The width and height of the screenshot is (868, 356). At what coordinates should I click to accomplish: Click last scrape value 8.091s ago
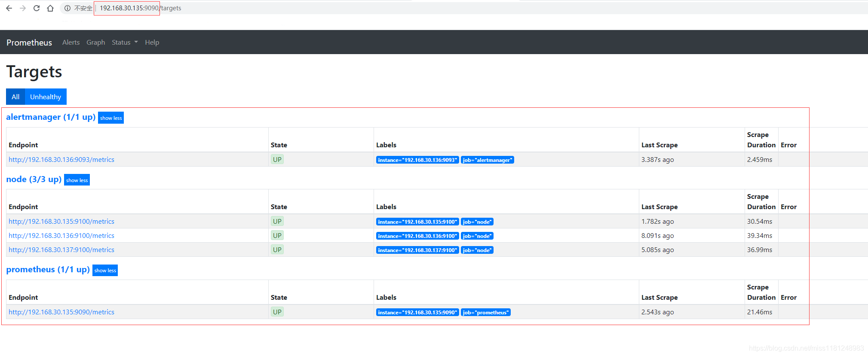click(657, 236)
